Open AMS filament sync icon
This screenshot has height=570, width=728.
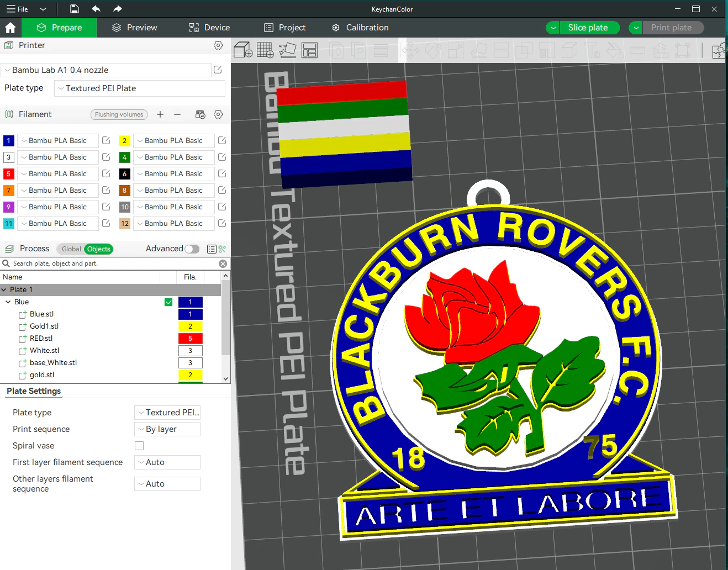(x=201, y=114)
